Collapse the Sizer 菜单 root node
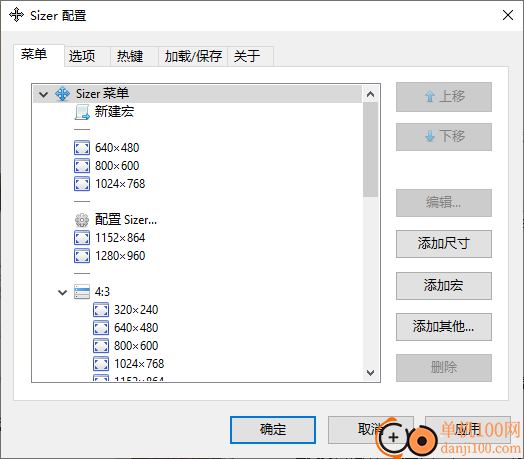The height and width of the screenshot is (459, 524). [x=43, y=94]
